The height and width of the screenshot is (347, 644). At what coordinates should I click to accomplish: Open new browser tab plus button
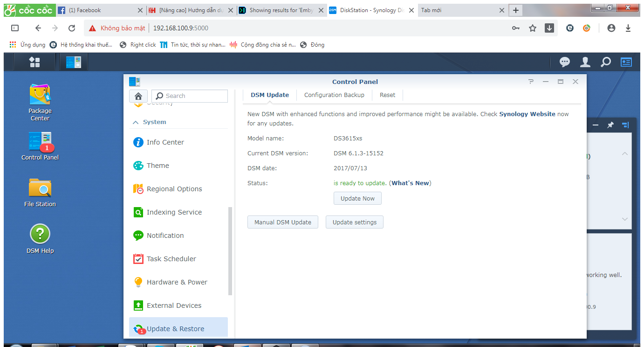coord(515,10)
